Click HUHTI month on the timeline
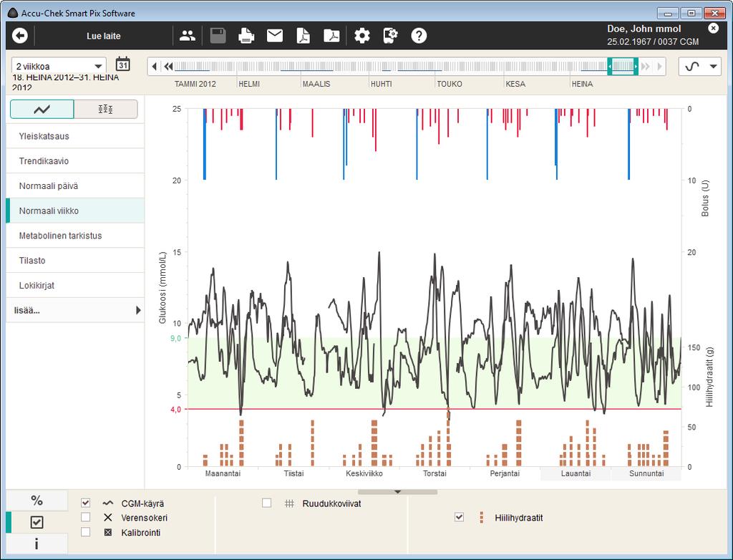Screen dimensions: 733x560 pyautogui.click(x=382, y=85)
